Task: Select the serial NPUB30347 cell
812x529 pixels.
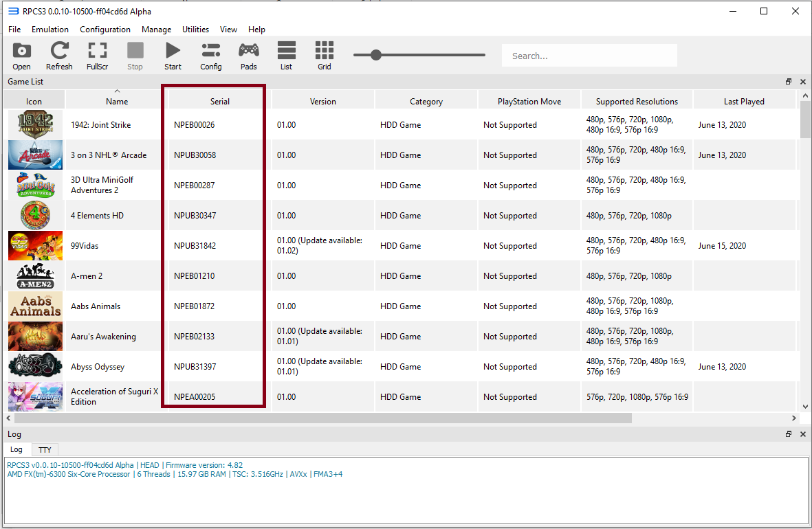Action: coord(219,215)
